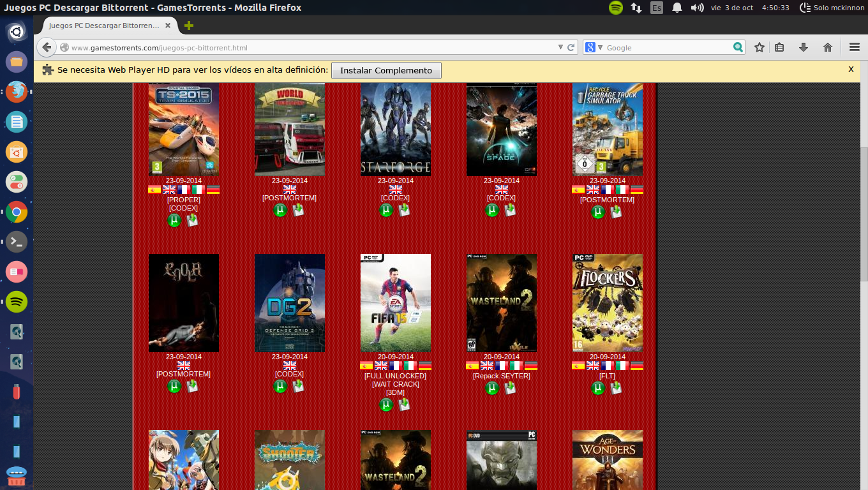Click the Firefox home button
Viewport: 868px width, 490px height.
[x=828, y=47]
